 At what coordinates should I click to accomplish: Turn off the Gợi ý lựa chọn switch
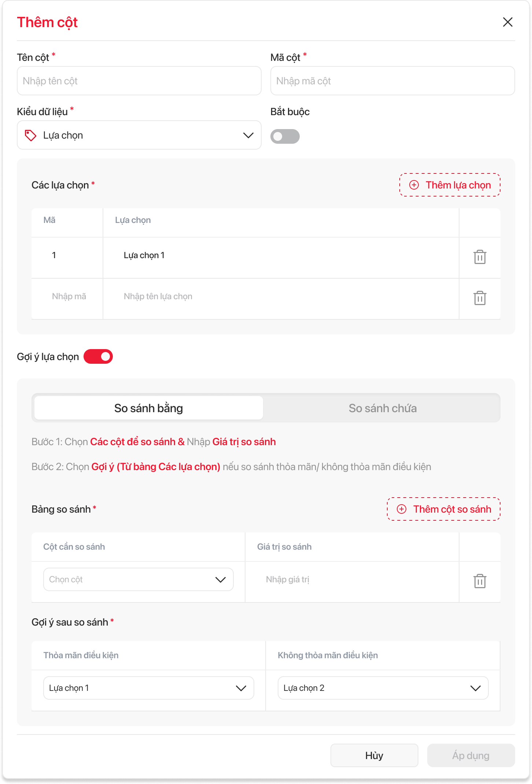[98, 356]
